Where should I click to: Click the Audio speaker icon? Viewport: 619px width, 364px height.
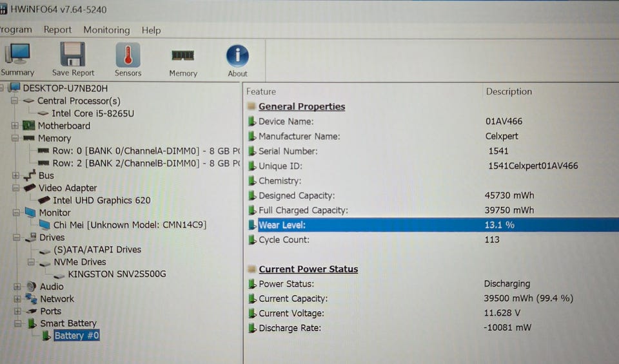(x=31, y=286)
